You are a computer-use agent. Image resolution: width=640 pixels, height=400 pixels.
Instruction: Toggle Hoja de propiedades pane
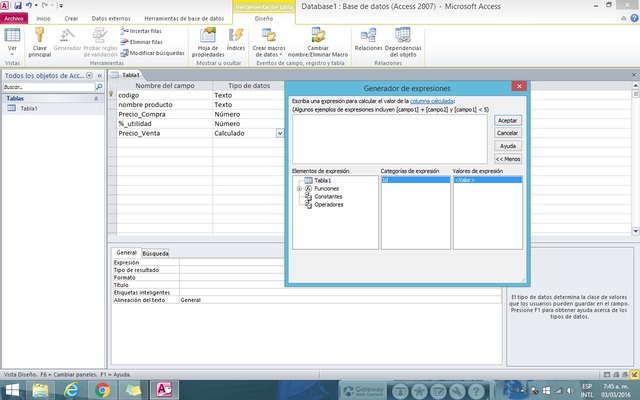208,42
